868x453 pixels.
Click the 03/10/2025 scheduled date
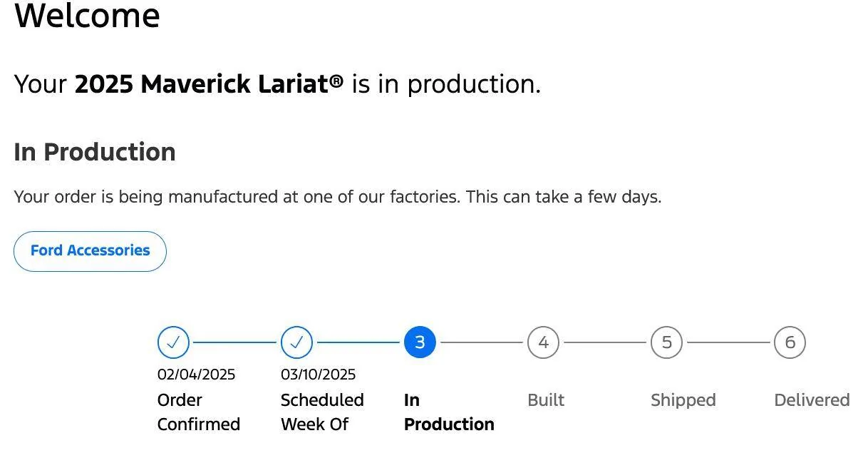coord(319,375)
